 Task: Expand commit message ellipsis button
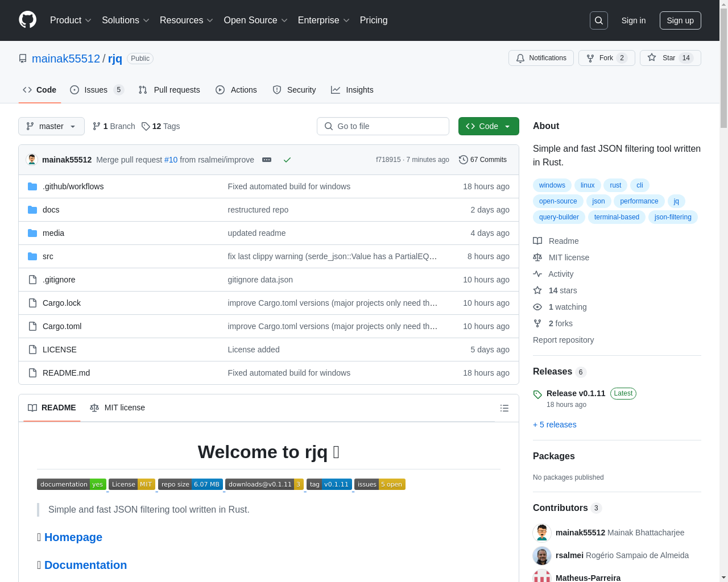pos(267,160)
